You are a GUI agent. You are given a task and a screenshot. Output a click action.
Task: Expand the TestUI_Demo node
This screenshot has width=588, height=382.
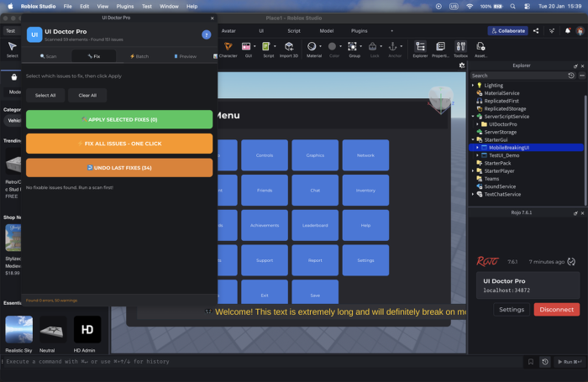[x=477, y=155]
